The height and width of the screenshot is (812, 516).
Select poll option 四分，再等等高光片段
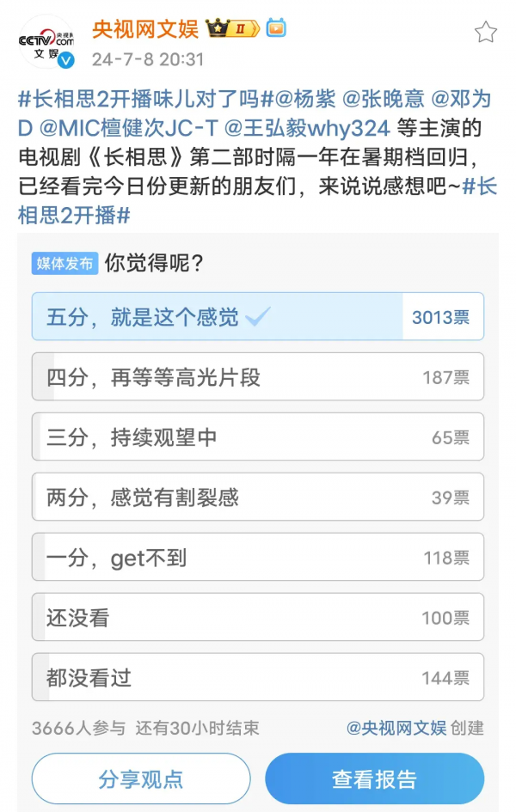pyautogui.click(x=257, y=377)
